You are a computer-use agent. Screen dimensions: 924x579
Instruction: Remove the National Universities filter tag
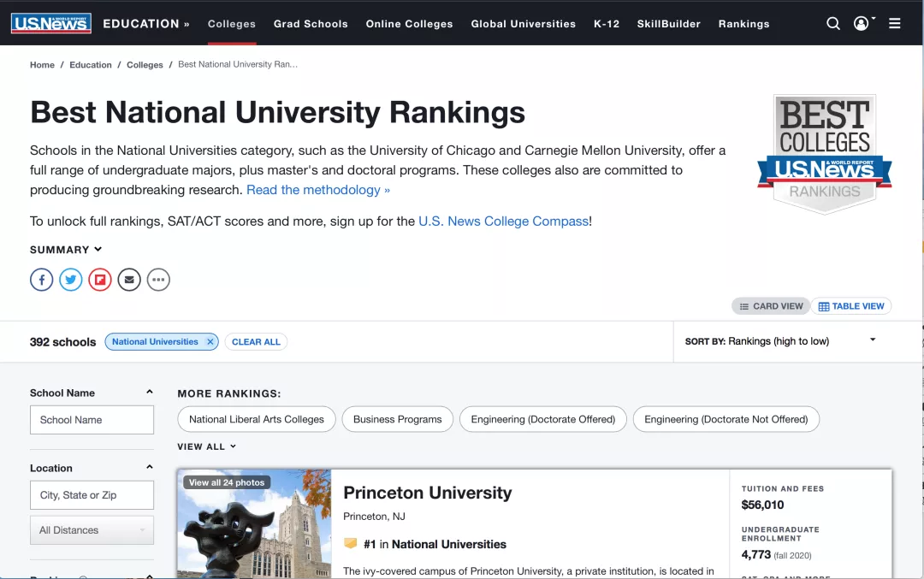coord(210,341)
